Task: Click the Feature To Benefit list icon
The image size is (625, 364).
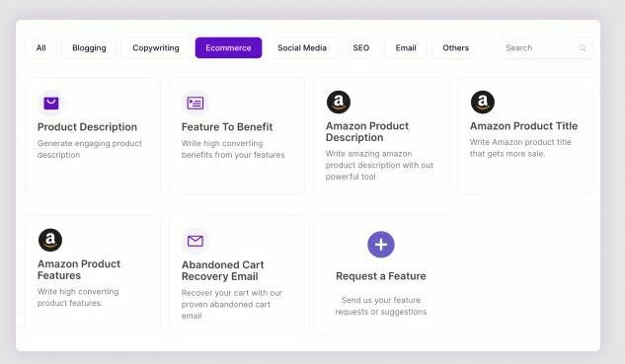Action: tap(195, 103)
